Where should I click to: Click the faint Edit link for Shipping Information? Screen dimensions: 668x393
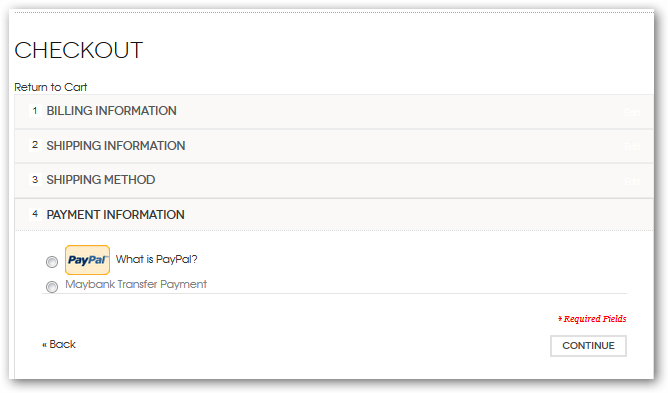point(632,147)
